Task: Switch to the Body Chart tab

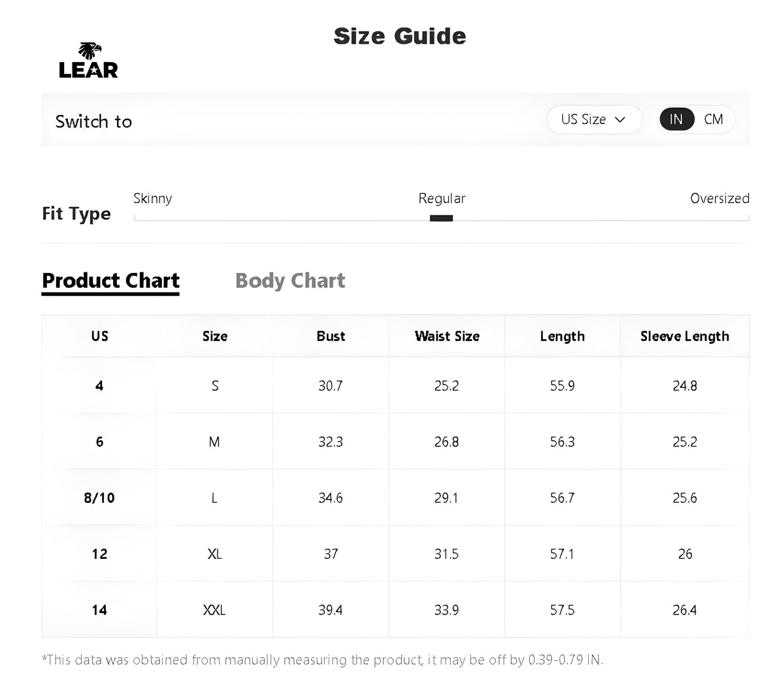Action: (x=290, y=281)
